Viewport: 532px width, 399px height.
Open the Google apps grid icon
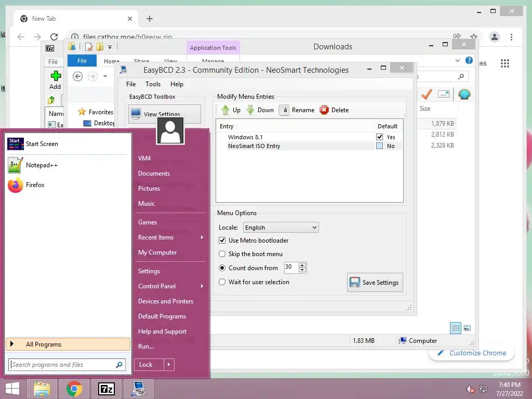coord(505,63)
